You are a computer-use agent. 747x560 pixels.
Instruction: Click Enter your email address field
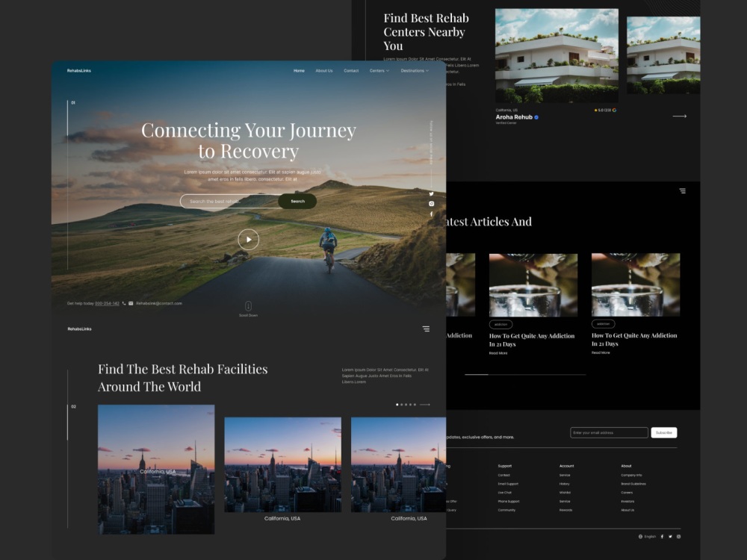[x=609, y=432]
